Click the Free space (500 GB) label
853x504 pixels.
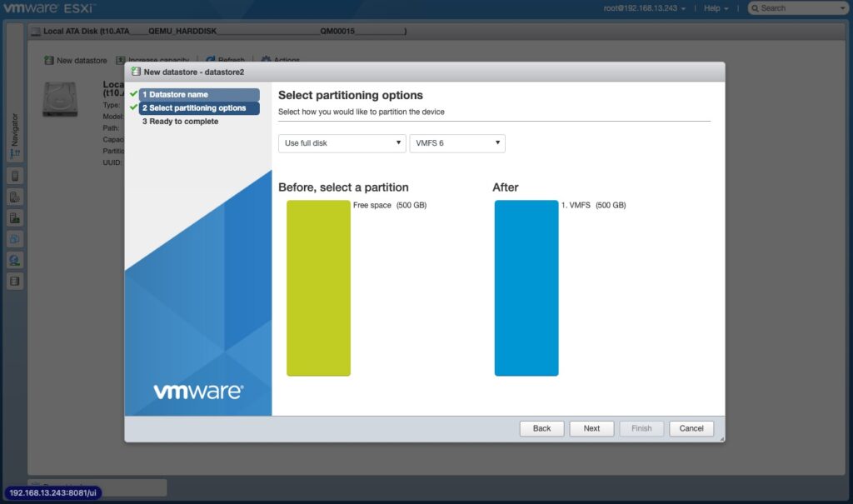coord(390,205)
